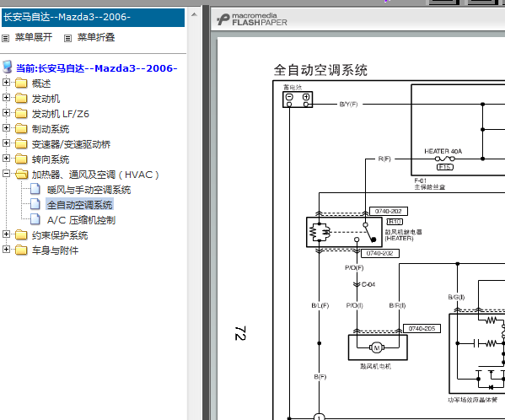Click the 发动机 LF/Z6 folder icon
505x420 pixels.
point(21,113)
